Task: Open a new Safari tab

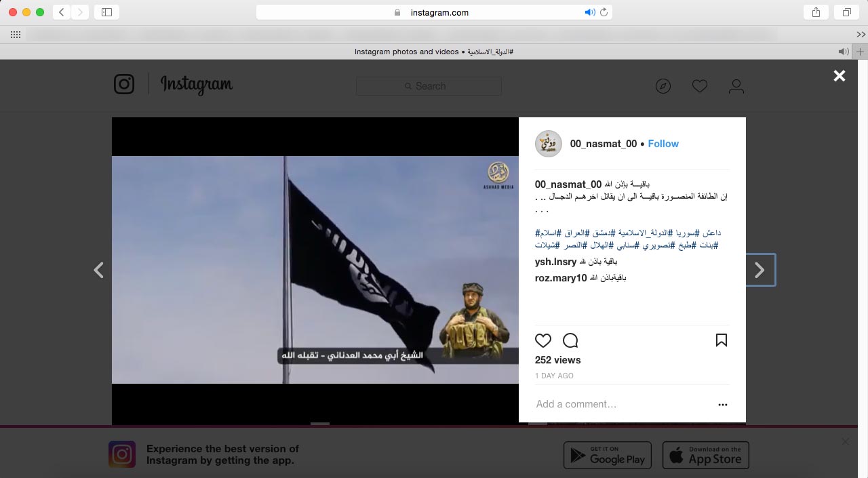Action: 861,52
